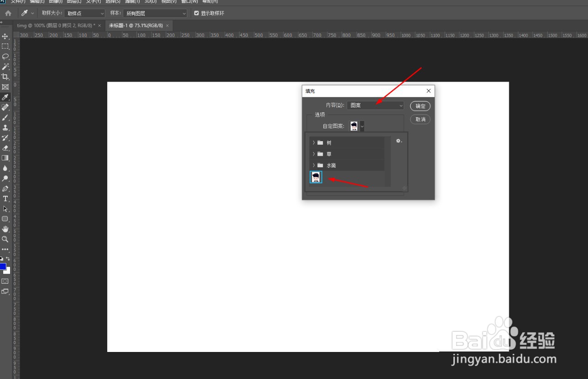Click the eyedropper icon in options bar
This screenshot has width=588, height=379.
(24, 13)
